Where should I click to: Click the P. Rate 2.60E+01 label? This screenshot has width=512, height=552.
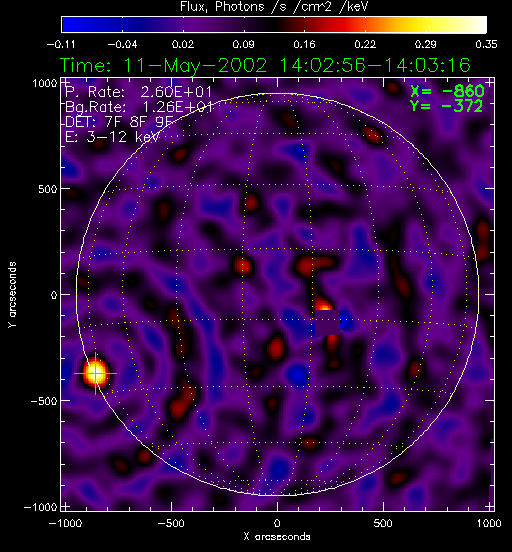tap(138, 92)
